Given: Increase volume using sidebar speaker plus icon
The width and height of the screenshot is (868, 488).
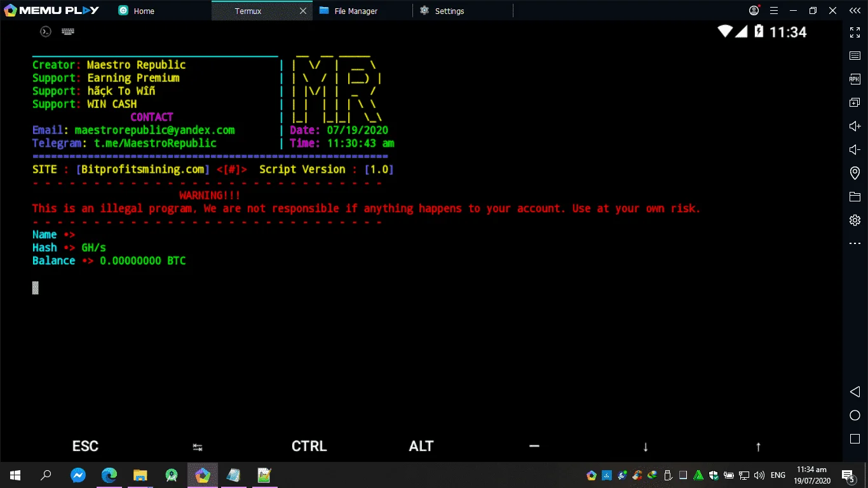Looking at the screenshot, I should coord(855,126).
